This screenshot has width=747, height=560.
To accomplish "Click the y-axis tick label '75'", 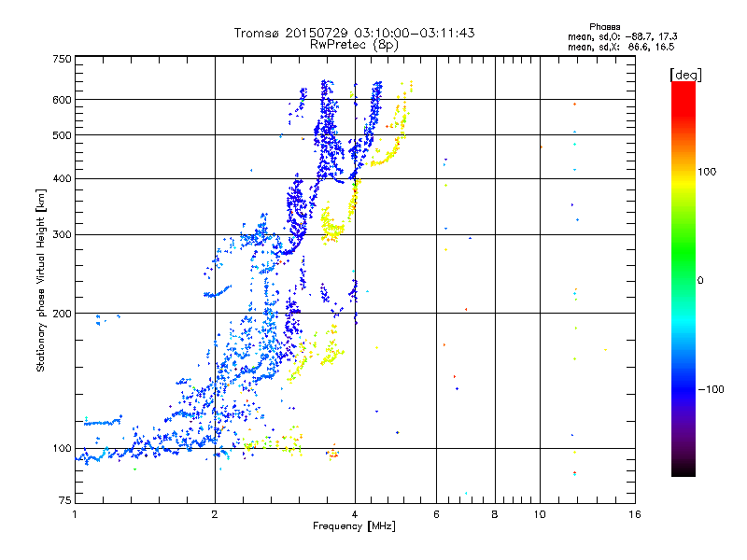I will coord(65,500).
